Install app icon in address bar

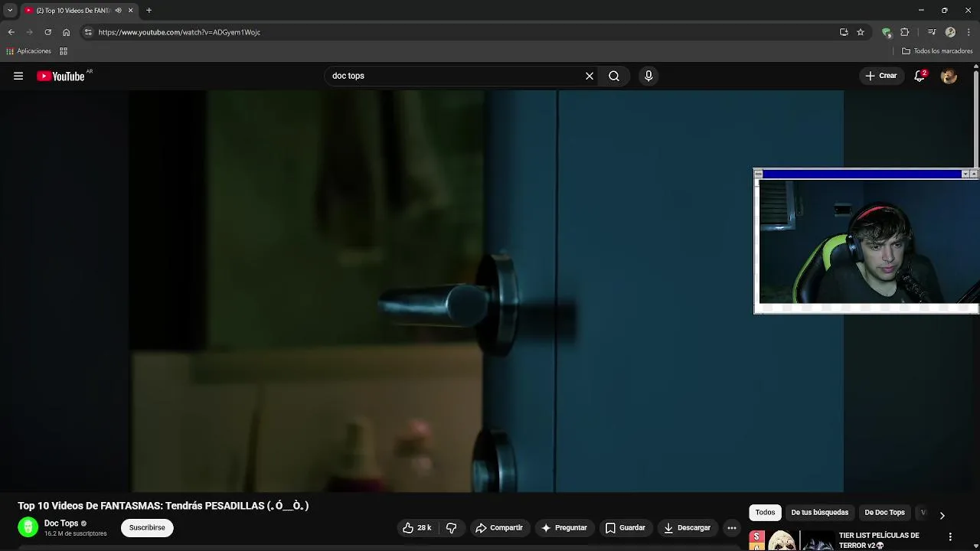(844, 32)
